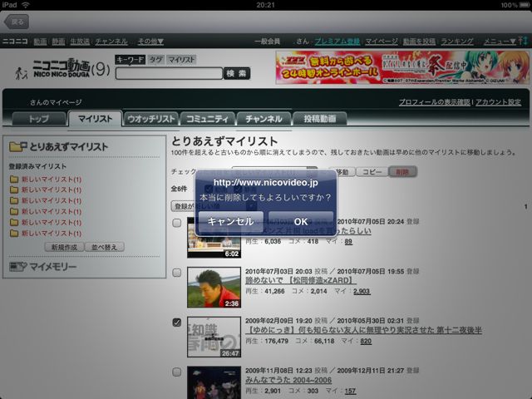Open the ランキング link
This screenshot has width=532, height=399.
(457, 42)
